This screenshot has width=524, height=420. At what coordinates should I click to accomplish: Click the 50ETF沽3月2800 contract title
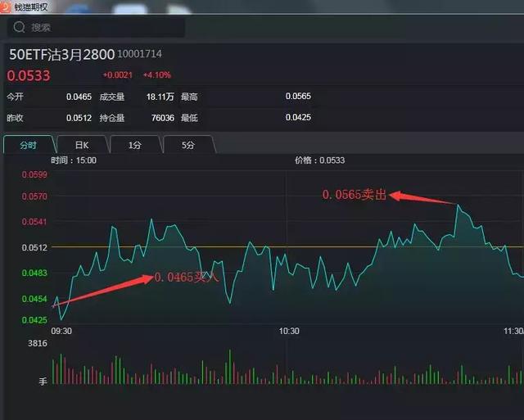pos(62,55)
